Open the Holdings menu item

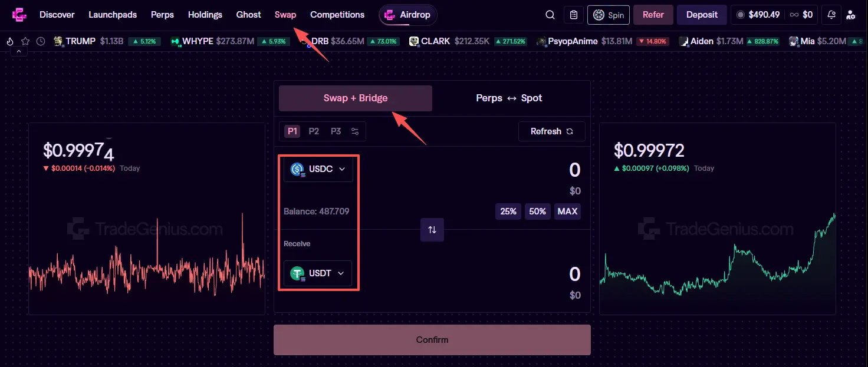[205, 15]
